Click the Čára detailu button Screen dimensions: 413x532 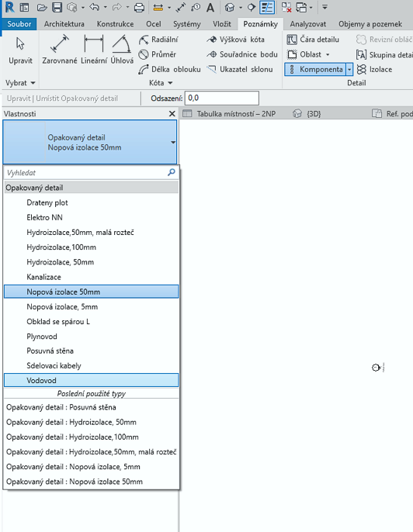(313, 40)
